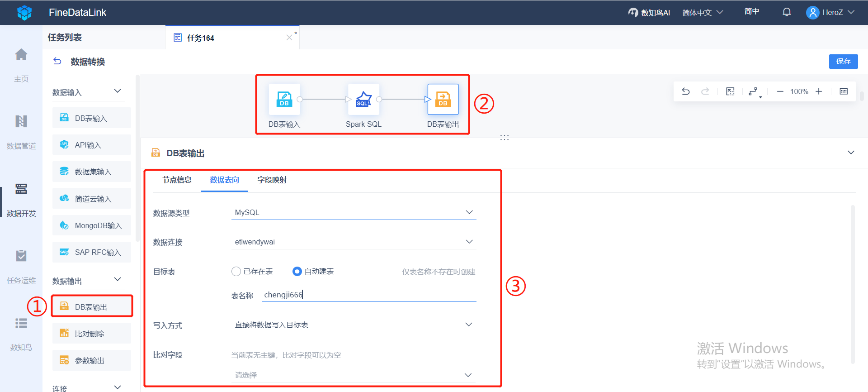Select the 已存在表 radio option

pos(236,271)
